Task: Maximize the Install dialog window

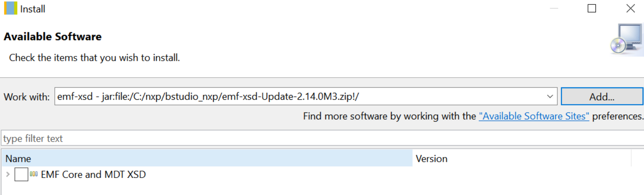Action: tap(592, 9)
